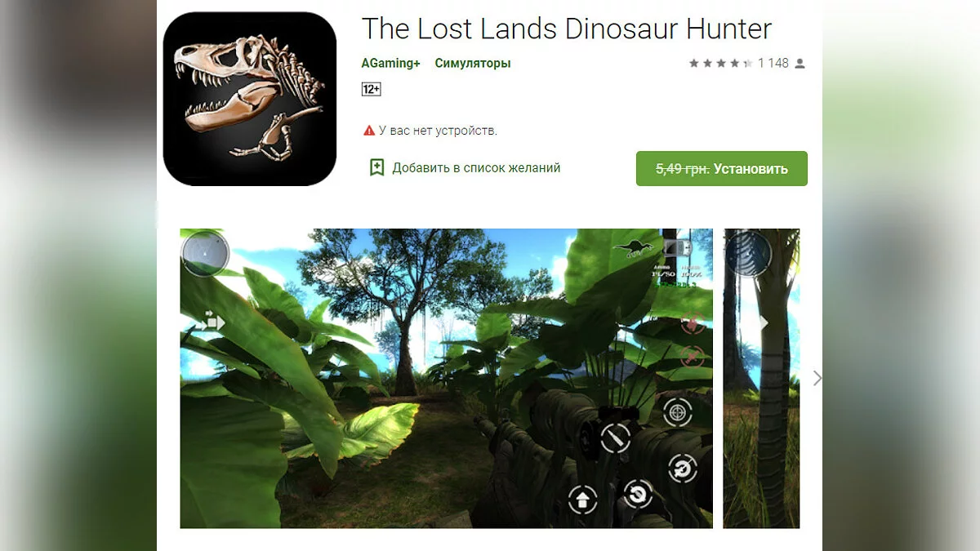Show next screenshot with right arrow
Viewport: 980px width, 551px height.
(817, 378)
